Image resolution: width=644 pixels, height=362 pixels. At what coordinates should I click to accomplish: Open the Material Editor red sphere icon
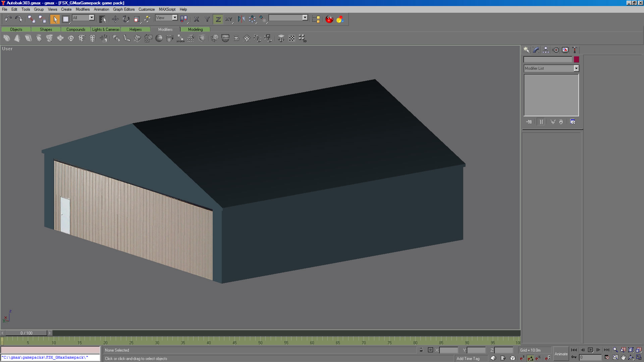pyautogui.click(x=329, y=19)
